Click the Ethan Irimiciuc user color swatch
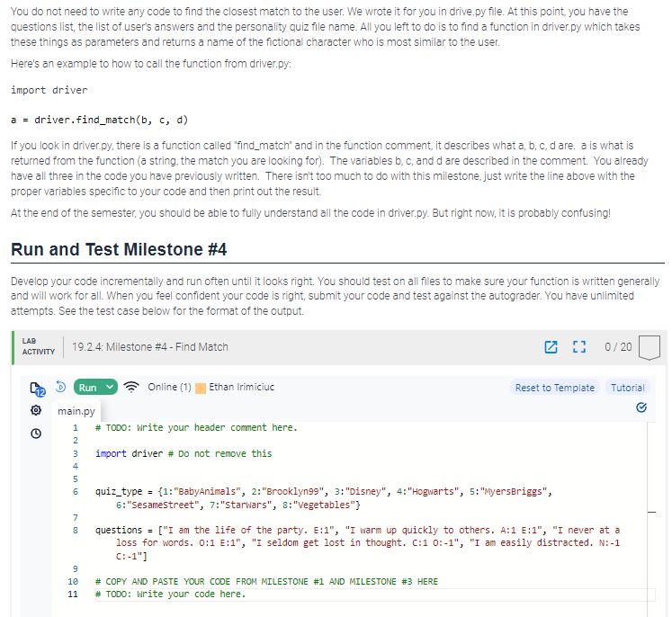Screen dimensions: 672x617 [x=200, y=389]
